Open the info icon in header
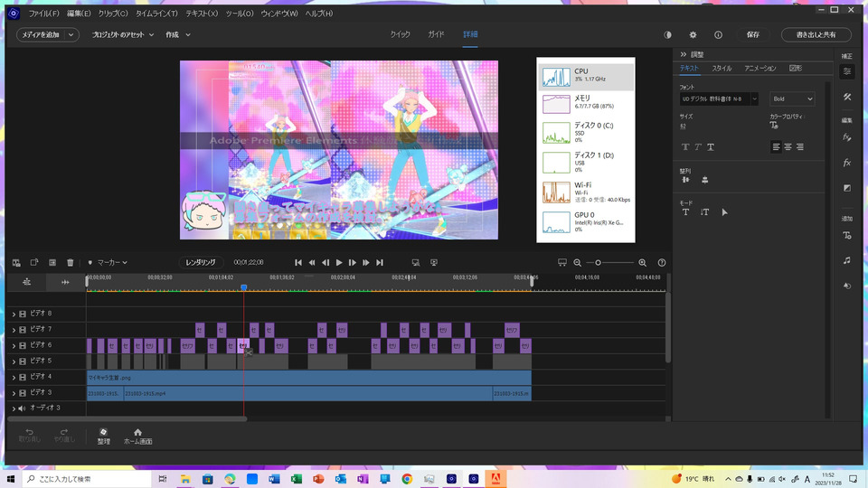 pyautogui.click(x=718, y=34)
